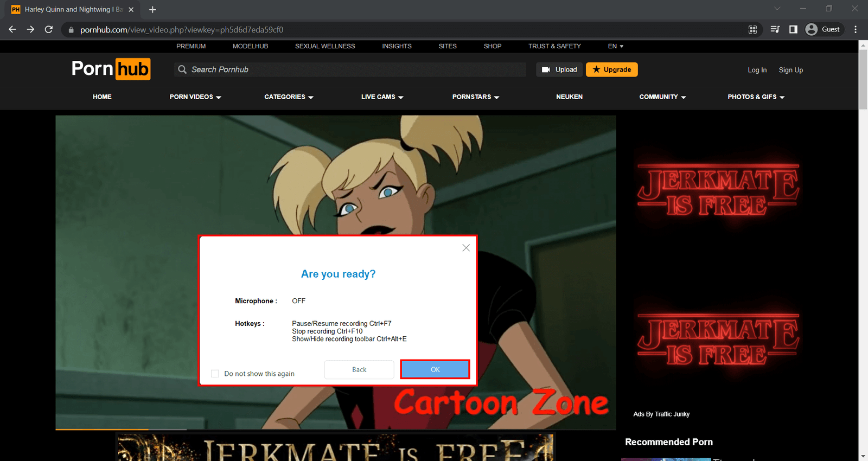The height and width of the screenshot is (461, 868).
Task: Open the Guest profile menu
Action: pyautogui.click(x=824, y=30)
